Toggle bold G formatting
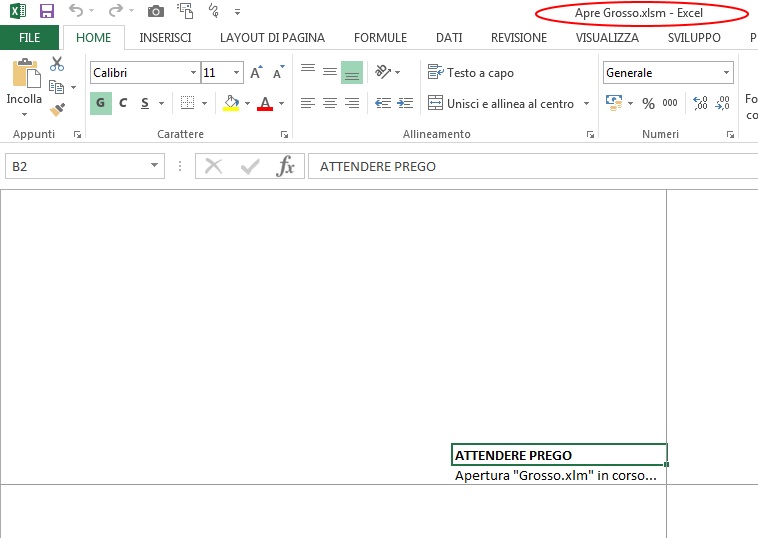758x538 pixels. click(101, 103)
